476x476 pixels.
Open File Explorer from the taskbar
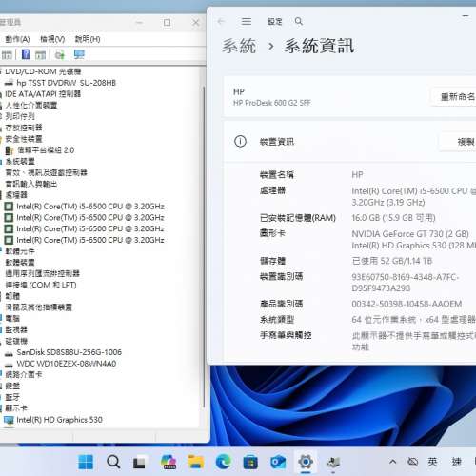point(196,462)
